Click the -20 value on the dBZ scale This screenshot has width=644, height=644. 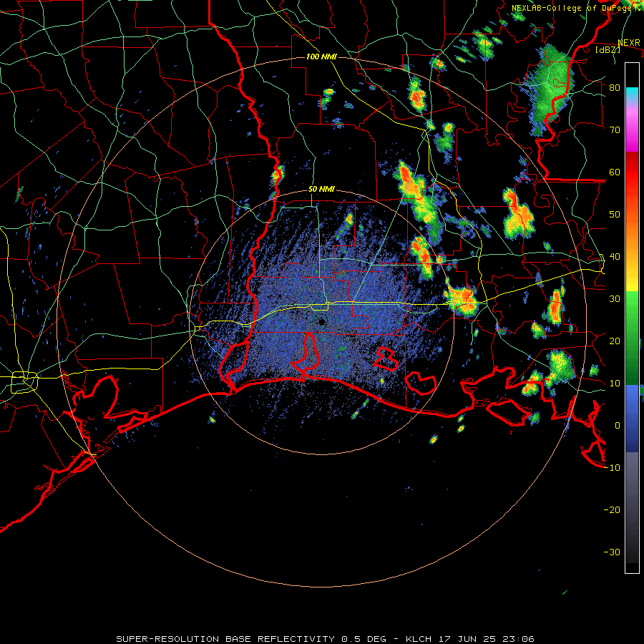(x=612, y=509)
